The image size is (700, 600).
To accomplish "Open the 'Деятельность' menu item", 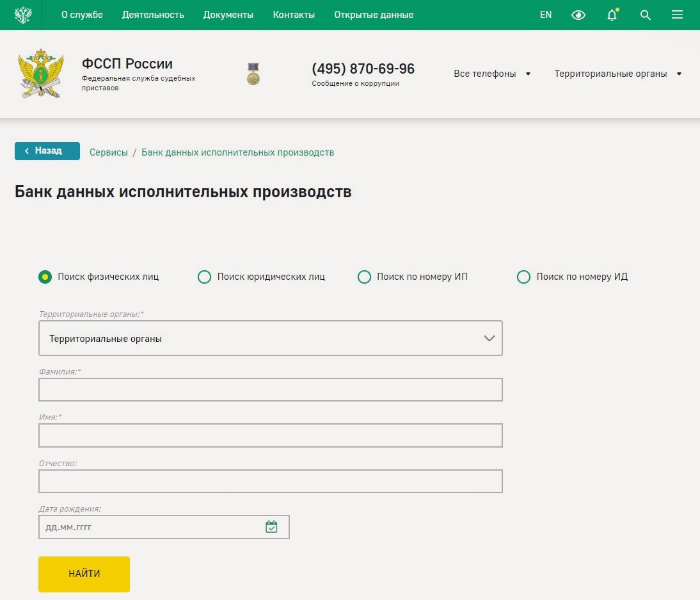I will point(153,15).
